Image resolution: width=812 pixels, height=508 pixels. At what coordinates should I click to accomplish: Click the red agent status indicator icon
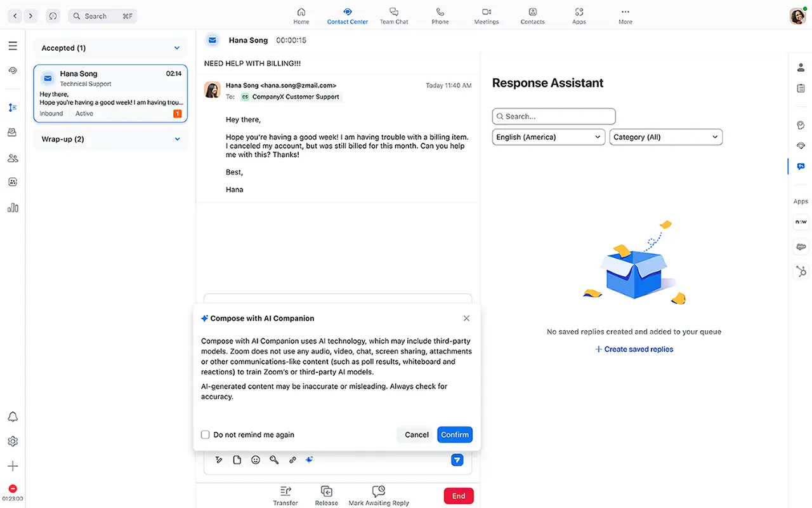(x=13, y=488)
